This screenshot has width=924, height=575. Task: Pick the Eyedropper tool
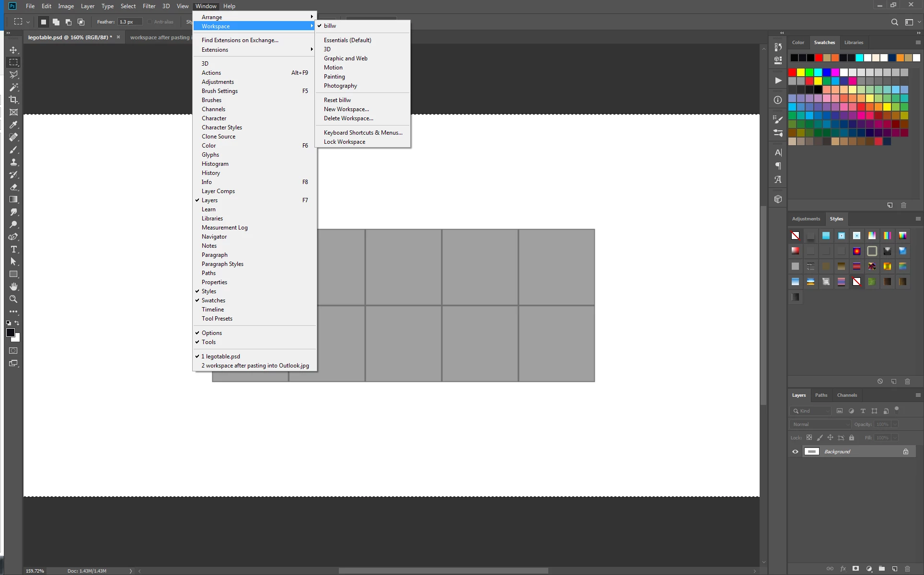point(13,125)
